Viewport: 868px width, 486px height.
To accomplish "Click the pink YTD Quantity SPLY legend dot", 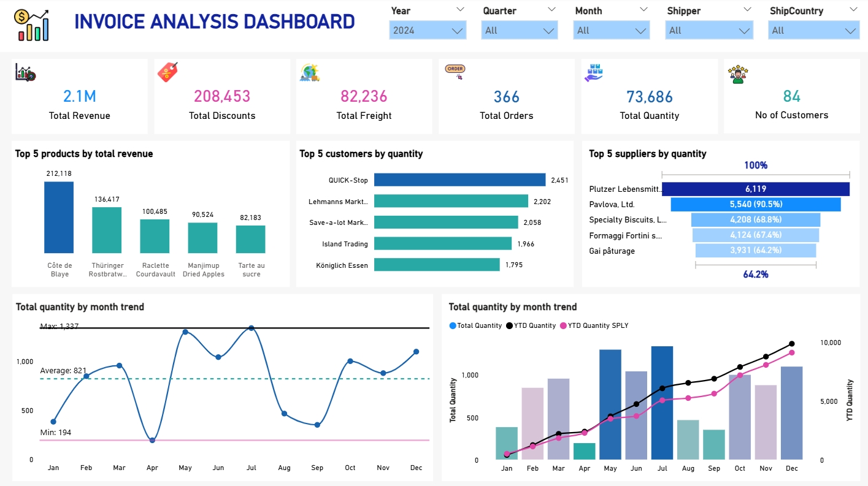I will (x=563, y=326).
